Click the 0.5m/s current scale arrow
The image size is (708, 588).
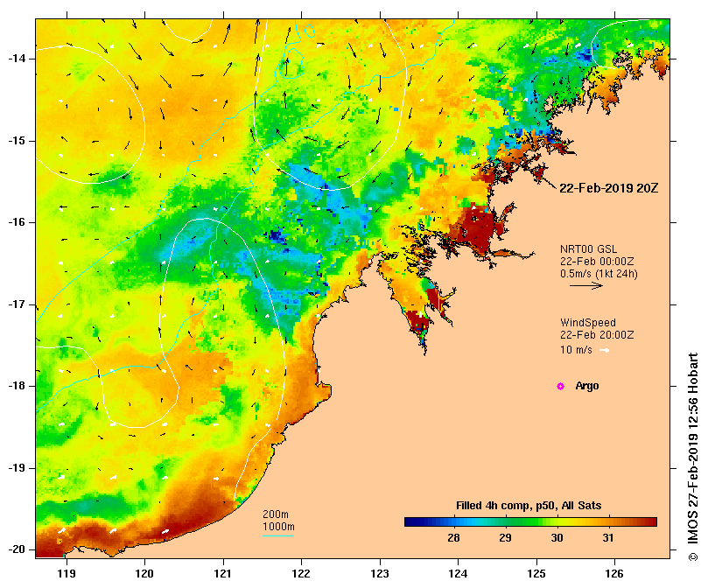tap(586, 285)
